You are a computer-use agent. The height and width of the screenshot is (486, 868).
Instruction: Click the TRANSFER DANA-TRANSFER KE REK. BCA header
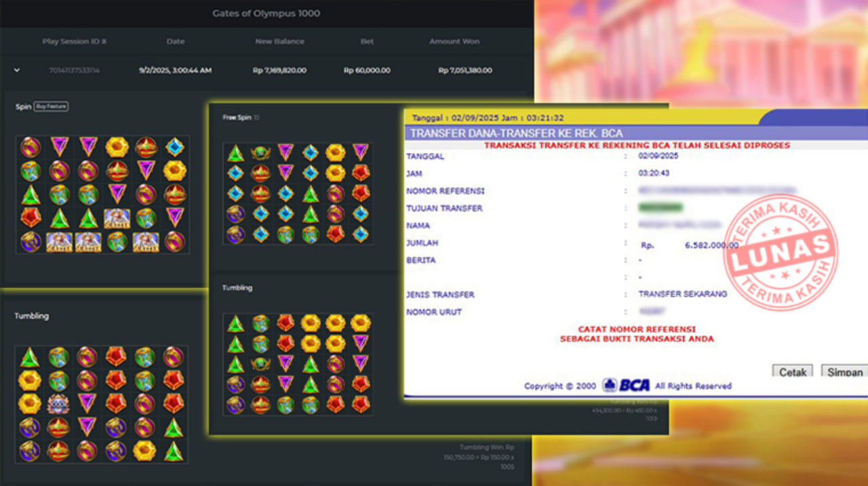coord(516,133)
